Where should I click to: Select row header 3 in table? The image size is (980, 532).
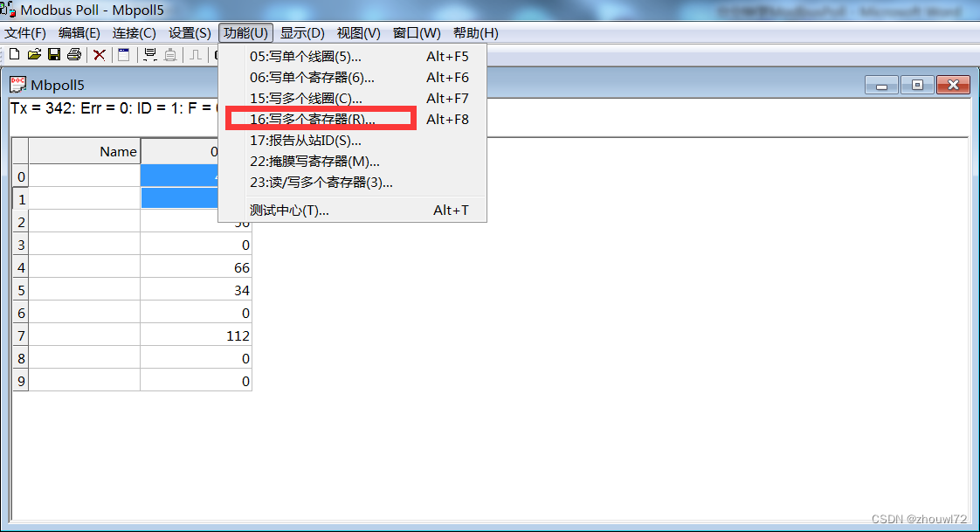click(x=21, y=245)
